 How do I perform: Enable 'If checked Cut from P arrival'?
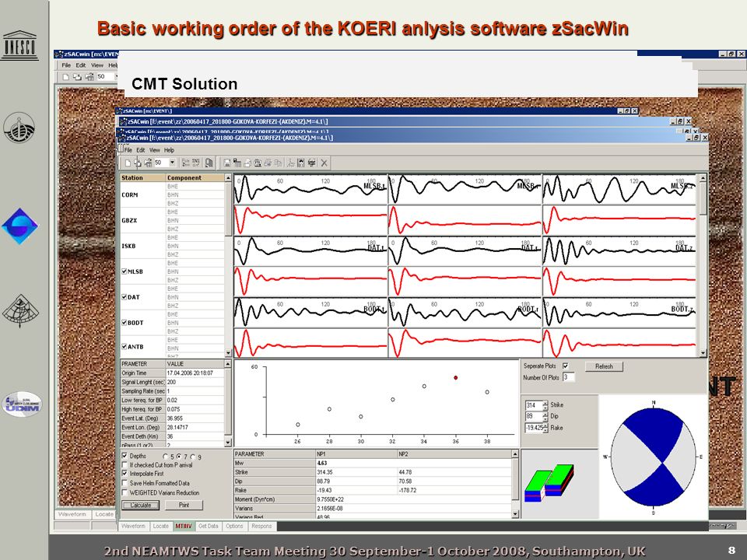click(124, 465)
